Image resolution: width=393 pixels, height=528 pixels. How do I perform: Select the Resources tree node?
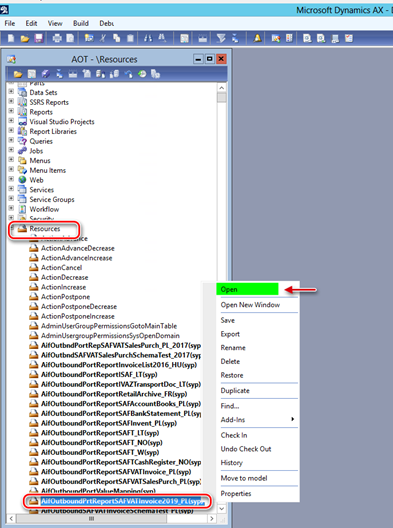[44, 229]
